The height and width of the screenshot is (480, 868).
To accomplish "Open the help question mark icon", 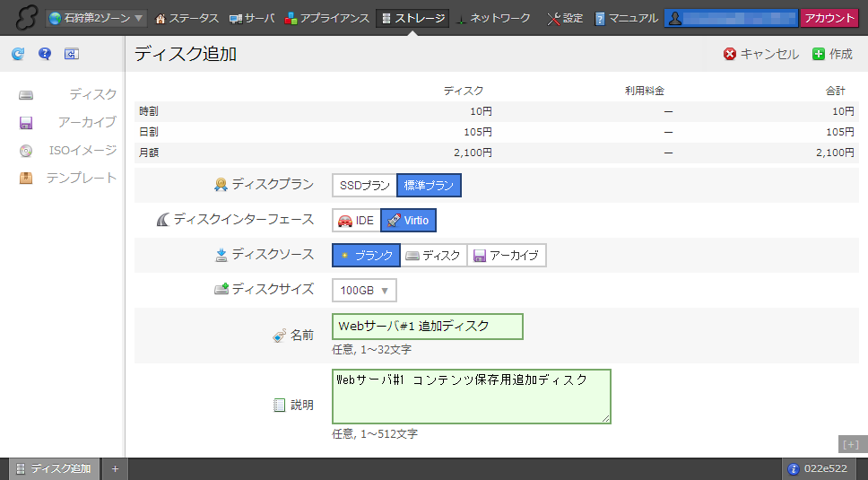I will pyautogui.click(x=45, y=55).
